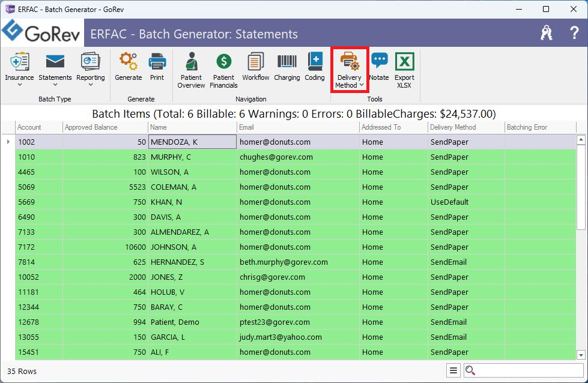Screen dimensions: 588x383
Task: Select account 11181 cell
Action: coord(38,292)
